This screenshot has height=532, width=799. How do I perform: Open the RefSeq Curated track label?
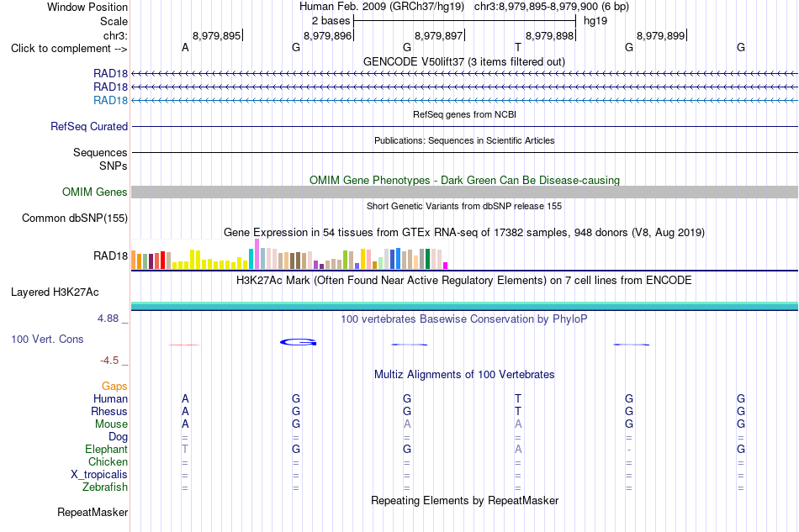click(88, 126)
